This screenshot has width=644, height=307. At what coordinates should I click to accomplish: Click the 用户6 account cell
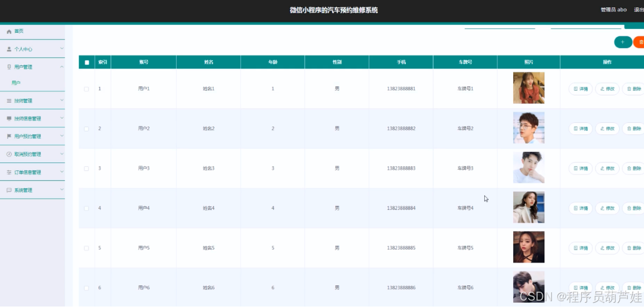(144, 288)
